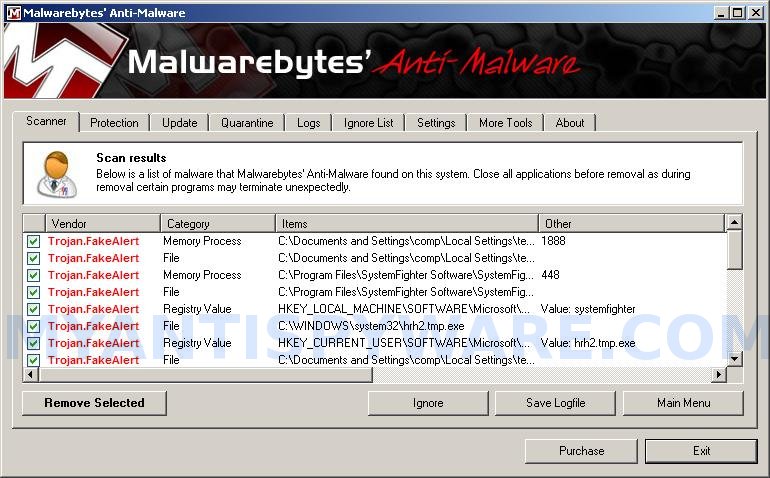Select the HKEY_LOCAL_MACHINE registry path

(x=404, y=309)
